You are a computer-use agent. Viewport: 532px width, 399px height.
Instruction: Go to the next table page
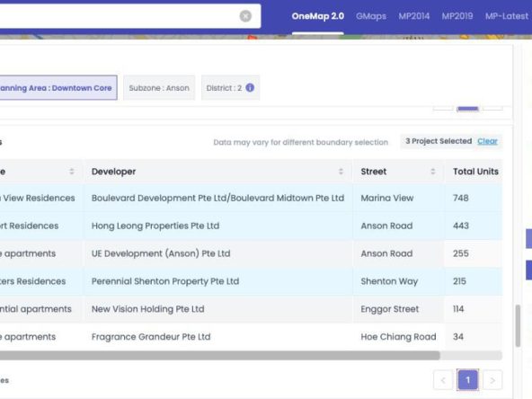point(492,380)
